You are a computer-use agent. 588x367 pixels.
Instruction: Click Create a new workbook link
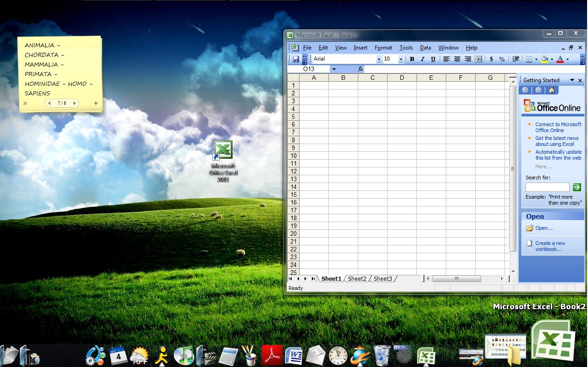pyautogui.click(x=550, y=246)
